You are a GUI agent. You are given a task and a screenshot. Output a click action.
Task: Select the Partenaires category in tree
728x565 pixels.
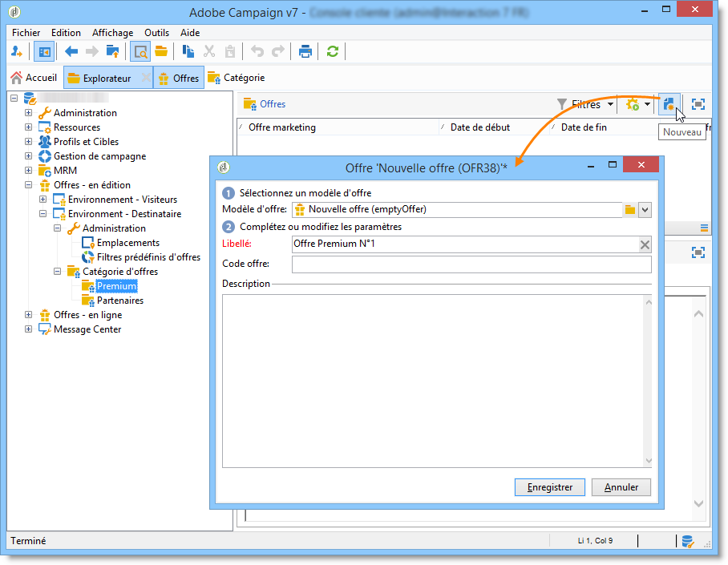coord(120,301)
